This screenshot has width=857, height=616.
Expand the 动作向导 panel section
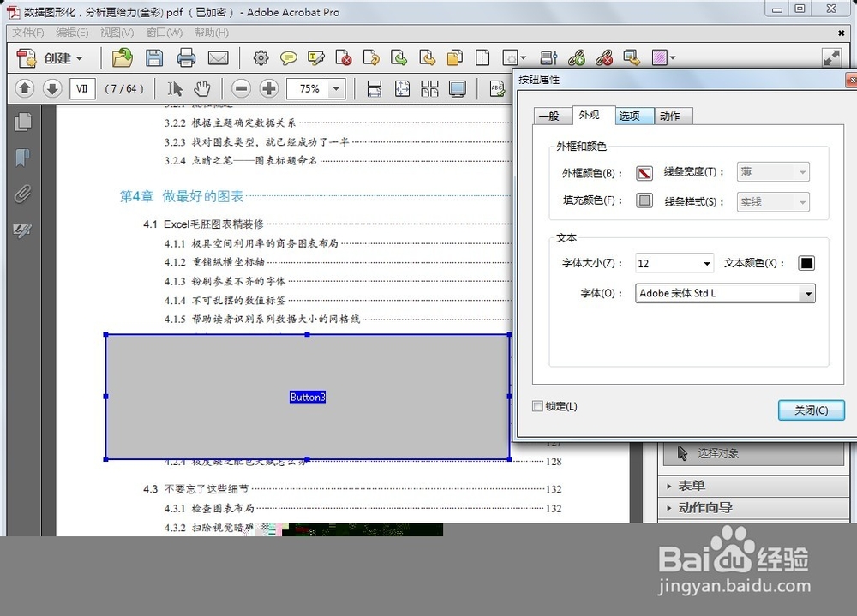click(753, 508)
